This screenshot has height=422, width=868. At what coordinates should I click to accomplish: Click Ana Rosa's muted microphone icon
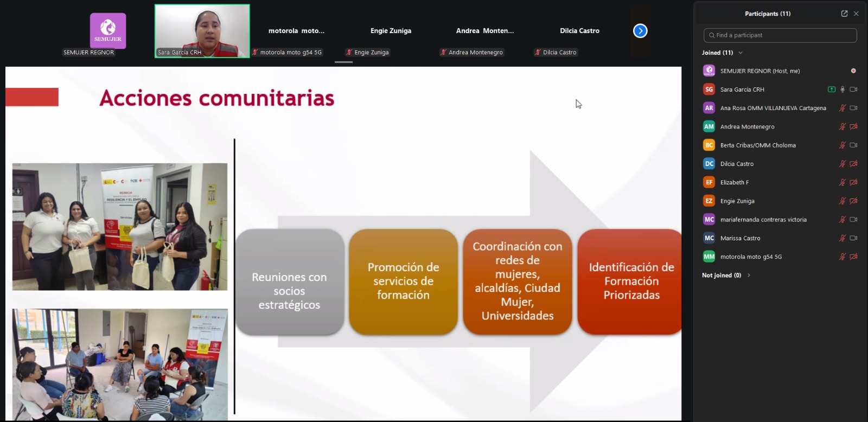click(843, 108)
